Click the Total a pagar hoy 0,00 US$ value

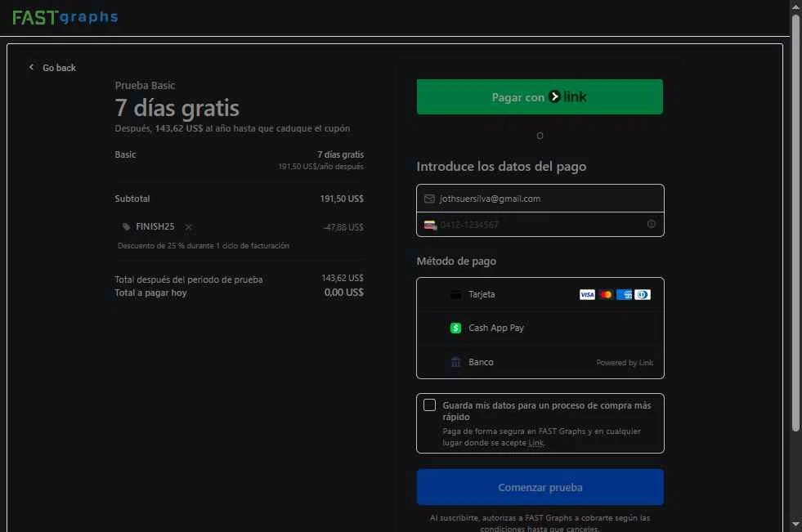point(343,293)
